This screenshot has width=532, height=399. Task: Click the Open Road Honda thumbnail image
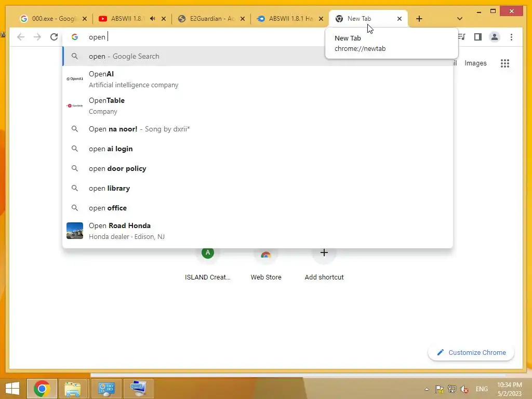75,231
